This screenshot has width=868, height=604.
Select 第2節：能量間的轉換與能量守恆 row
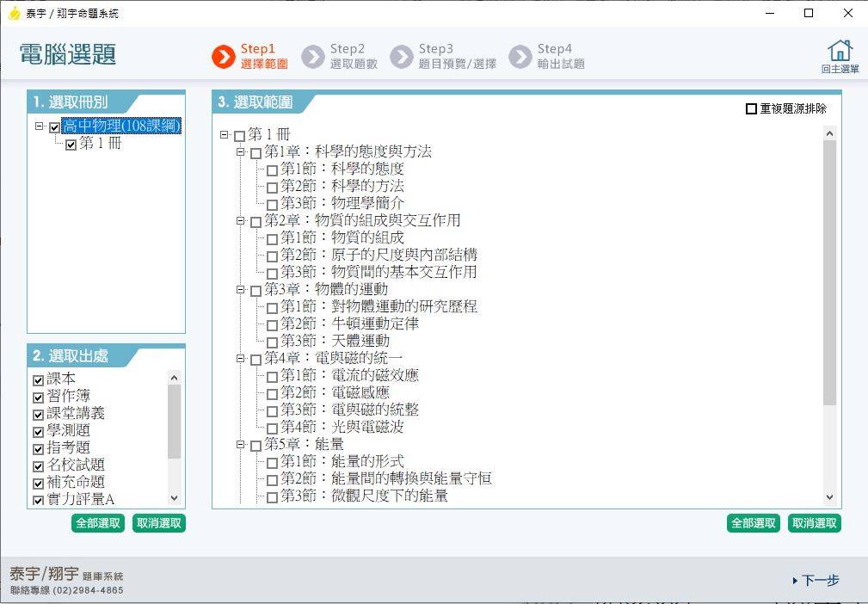pyautogui.click(x=386, y=478)
